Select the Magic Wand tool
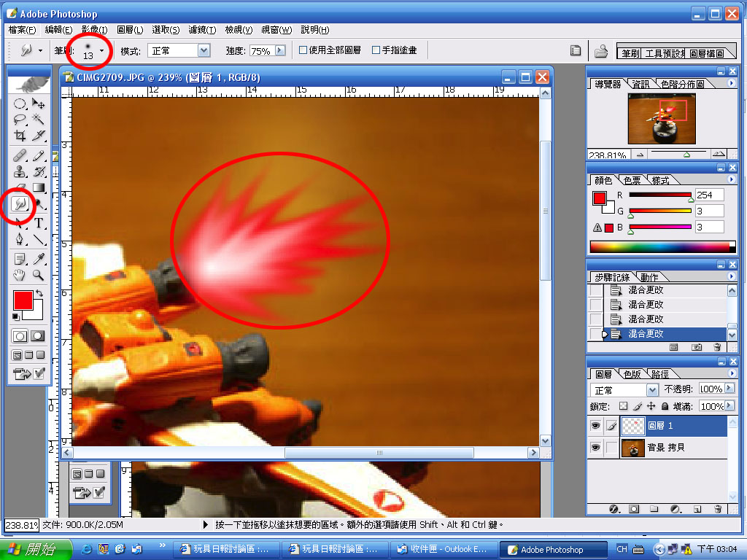The height and width of the screenshot is (560, 747). click(x=38, y=120)
